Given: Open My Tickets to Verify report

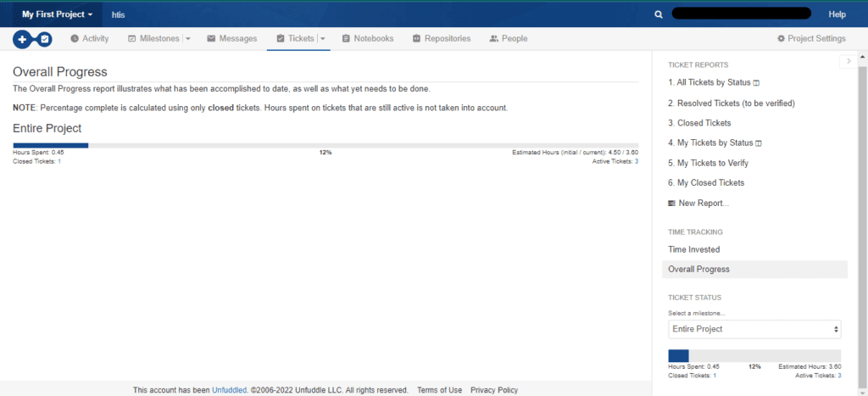Looking at the screenshot, I should (x=709, y=164).
